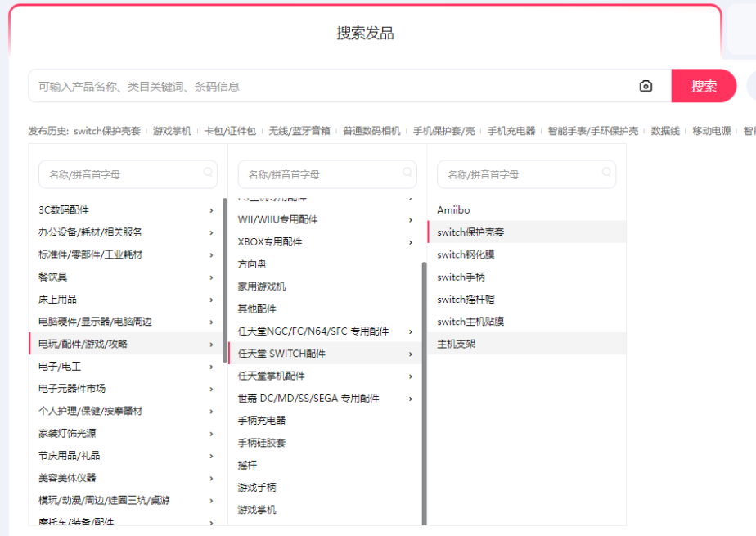Select the switch钢化膜 category
Viewport: 756px width, 536px height.
tap(466, 254)
